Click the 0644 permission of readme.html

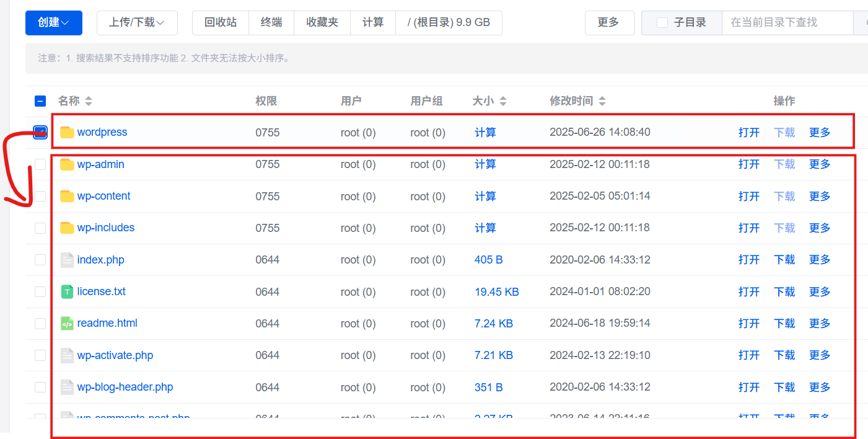pos(268,323)
